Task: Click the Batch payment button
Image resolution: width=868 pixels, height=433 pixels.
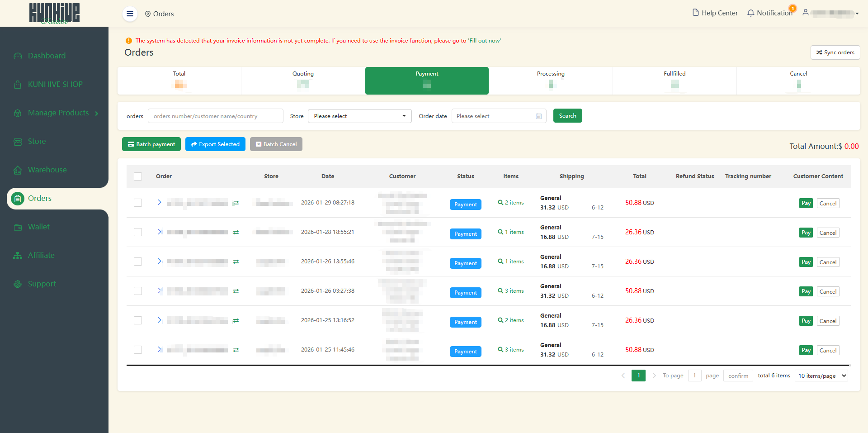Action: click(151, 144)
